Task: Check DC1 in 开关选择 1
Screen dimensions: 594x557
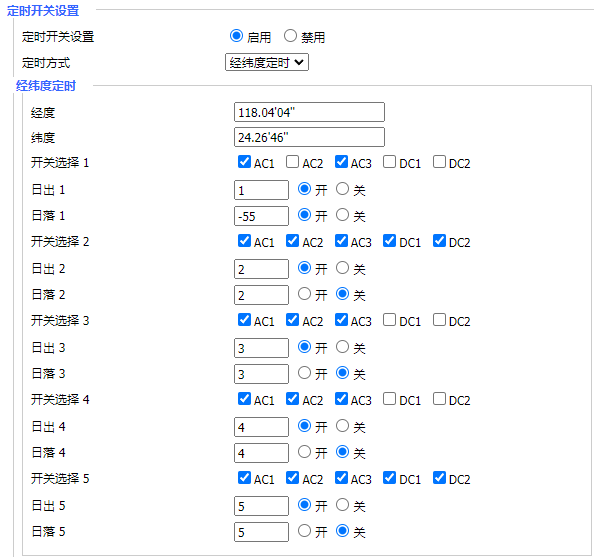Action: [389, 162]
